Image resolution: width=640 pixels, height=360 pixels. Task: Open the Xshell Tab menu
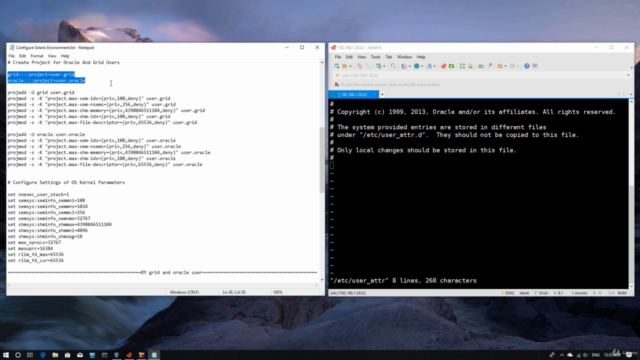[389, 57]
